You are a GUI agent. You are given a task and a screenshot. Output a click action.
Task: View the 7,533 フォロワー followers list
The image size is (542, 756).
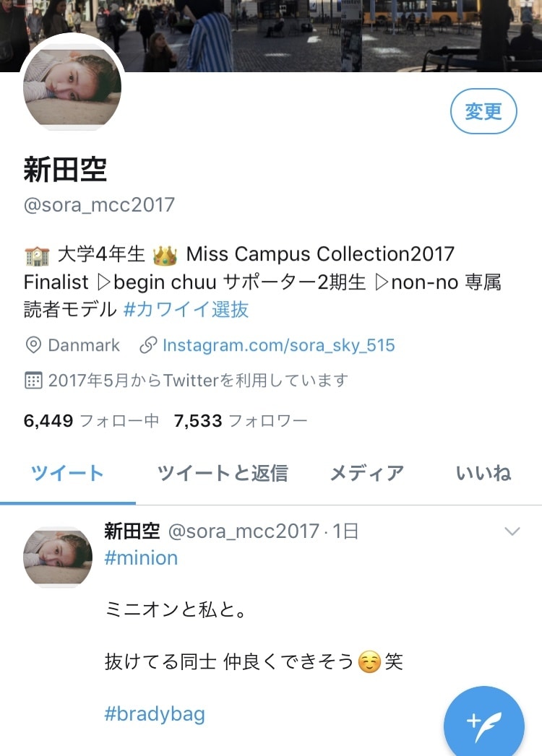(x=241, y=421)
